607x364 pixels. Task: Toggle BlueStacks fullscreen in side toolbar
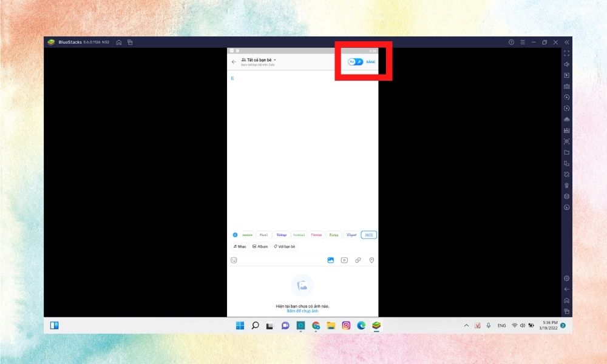(x=566, y=53)
